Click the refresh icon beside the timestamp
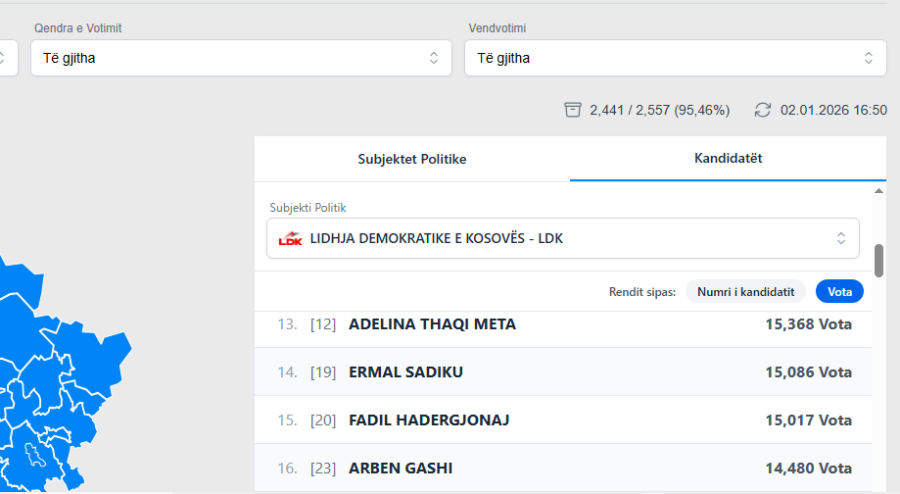Screen dimensions: 900x494 [763, 110]
